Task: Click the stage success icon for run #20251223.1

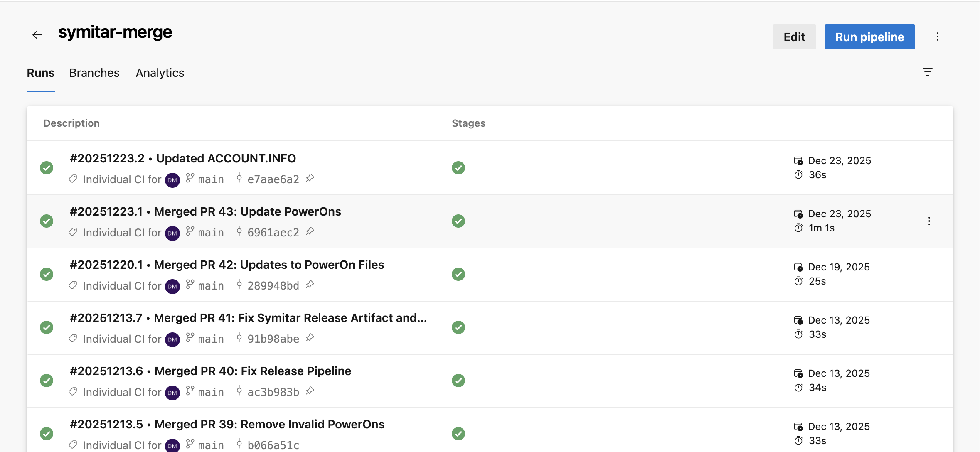Action: [x=458, y=221]
